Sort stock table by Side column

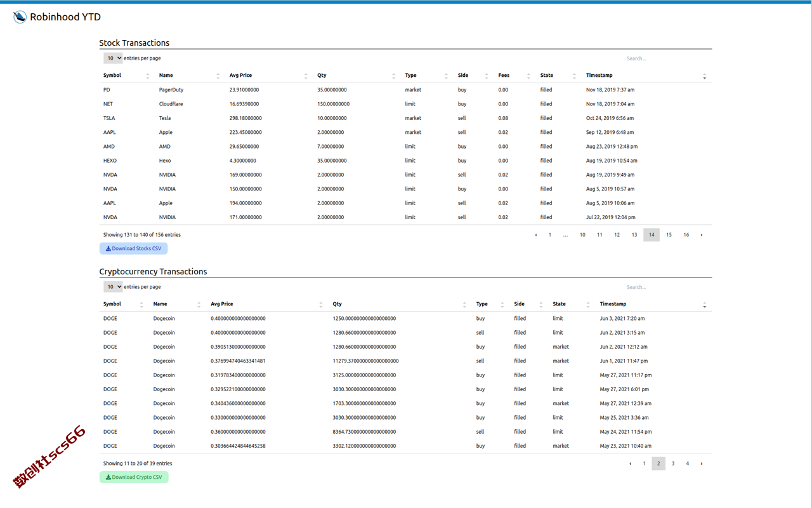point(474,76)
